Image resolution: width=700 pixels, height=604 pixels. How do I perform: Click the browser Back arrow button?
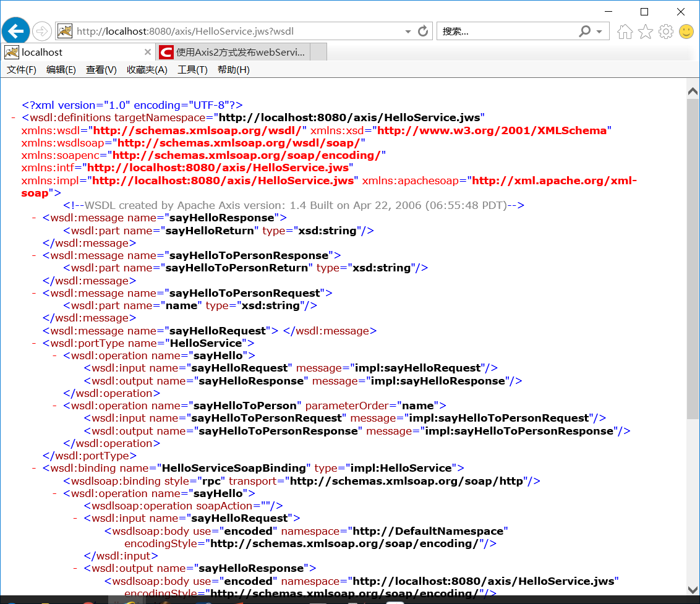pos(15,32)
